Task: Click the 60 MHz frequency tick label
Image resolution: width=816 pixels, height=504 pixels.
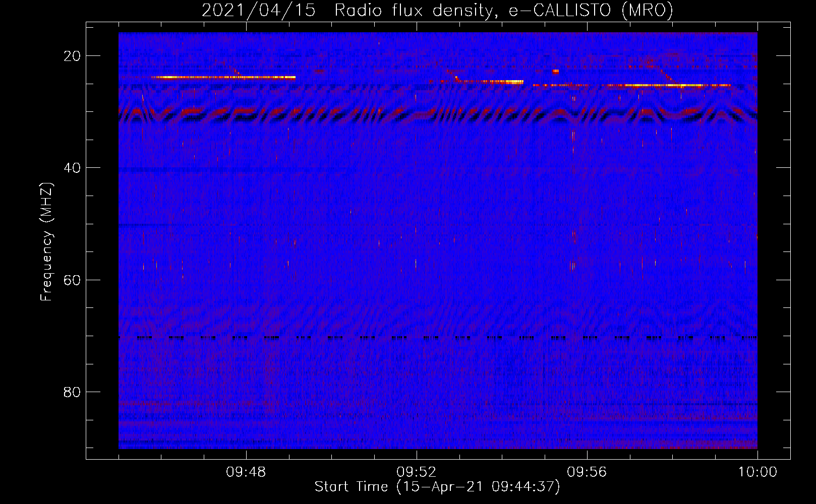Action: [x=72, y=280]
